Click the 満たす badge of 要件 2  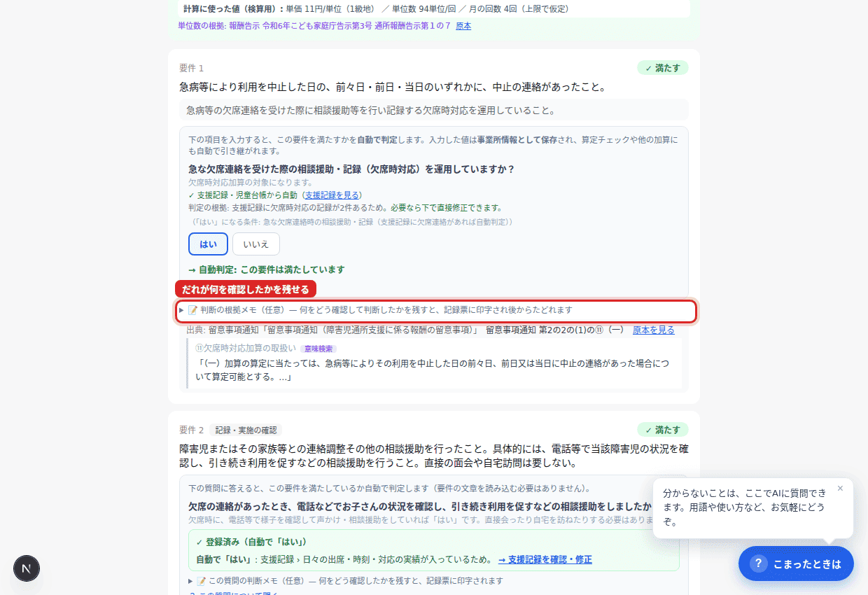[x=663, y=430]
